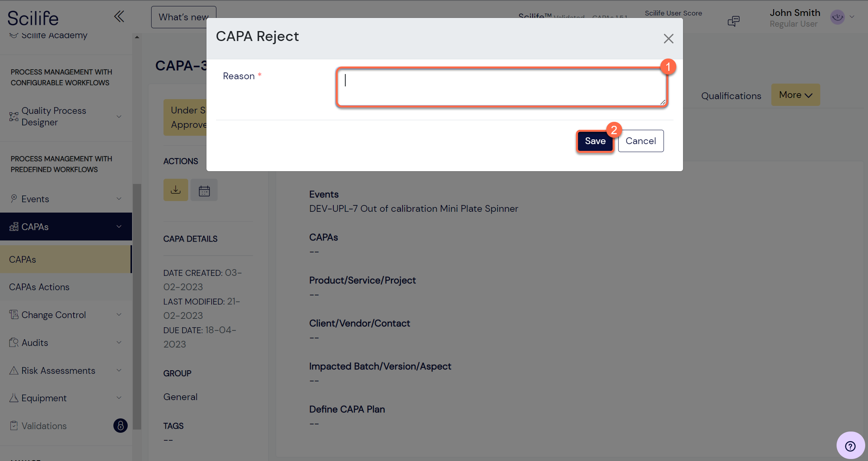Image resolution: width=868 pixels, height=461 pixels.
Task: Click the lock badge next to Validations
Action: [121, 426]
